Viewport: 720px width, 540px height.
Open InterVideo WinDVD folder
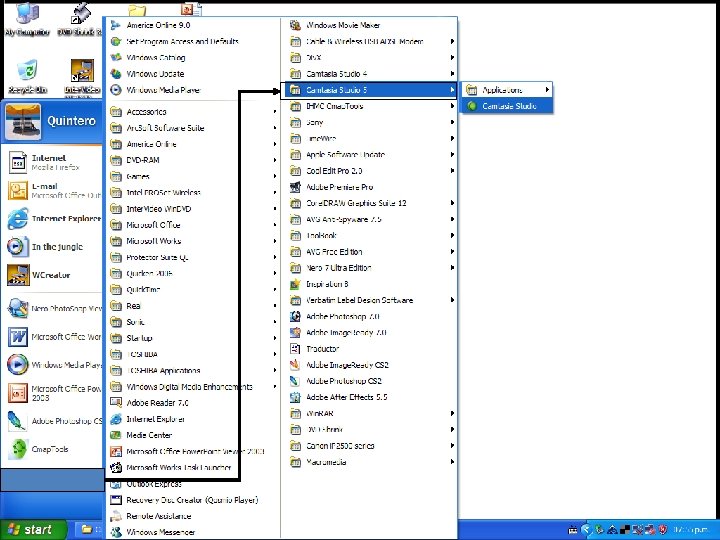(193, 209)
